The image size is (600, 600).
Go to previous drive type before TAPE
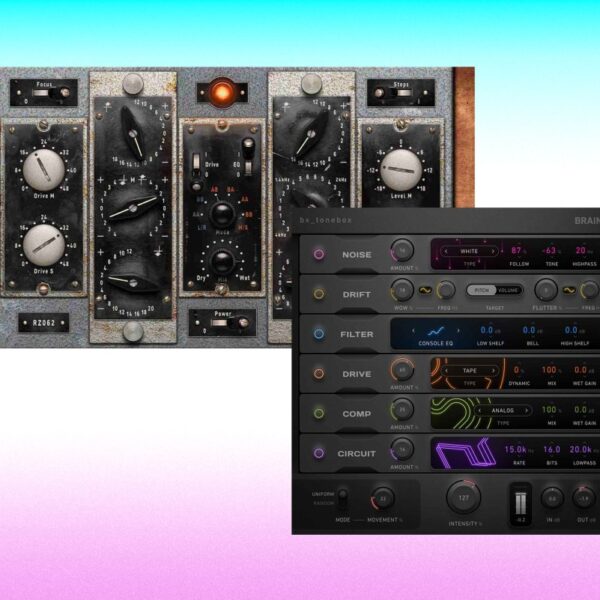[446, 371]
